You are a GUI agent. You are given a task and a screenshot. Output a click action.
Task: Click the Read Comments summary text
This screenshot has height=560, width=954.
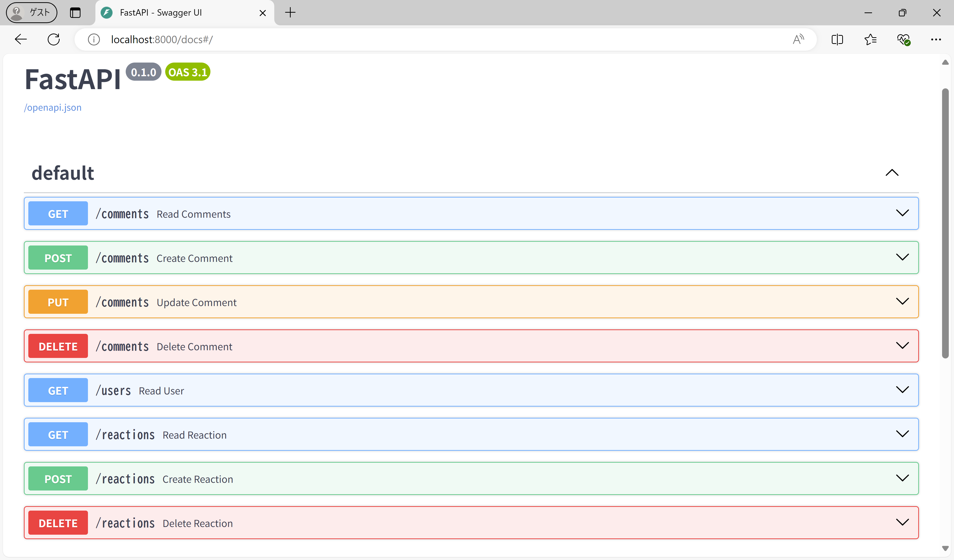[x=194, y=214]
